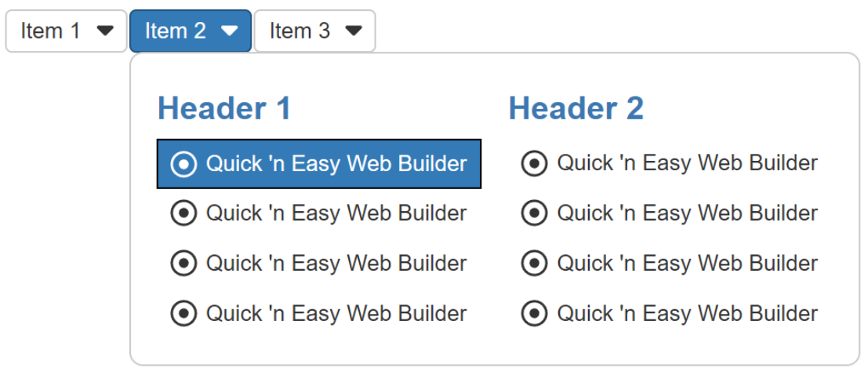Click dot-circle icon in second Header 1 row

tap(183, 213)
